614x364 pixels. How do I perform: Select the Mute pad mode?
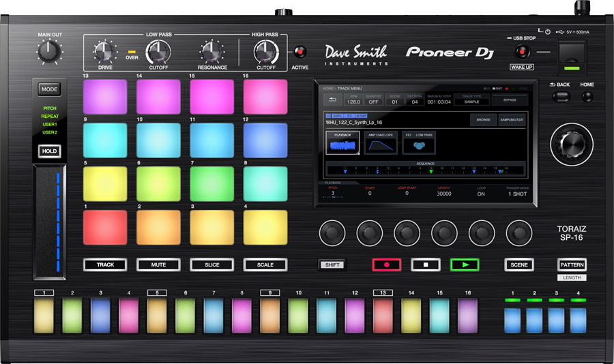[158, 264]
